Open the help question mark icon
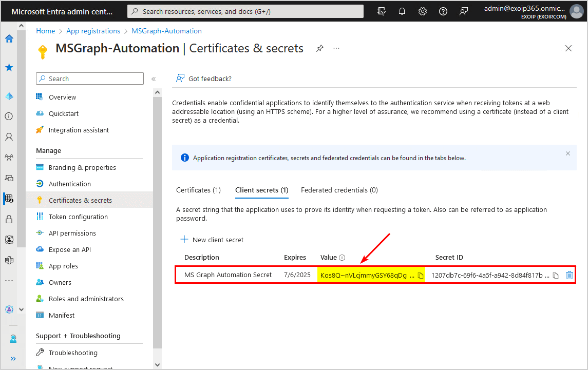The height and width of the screenshot is (370, 588). pos(443,11)
